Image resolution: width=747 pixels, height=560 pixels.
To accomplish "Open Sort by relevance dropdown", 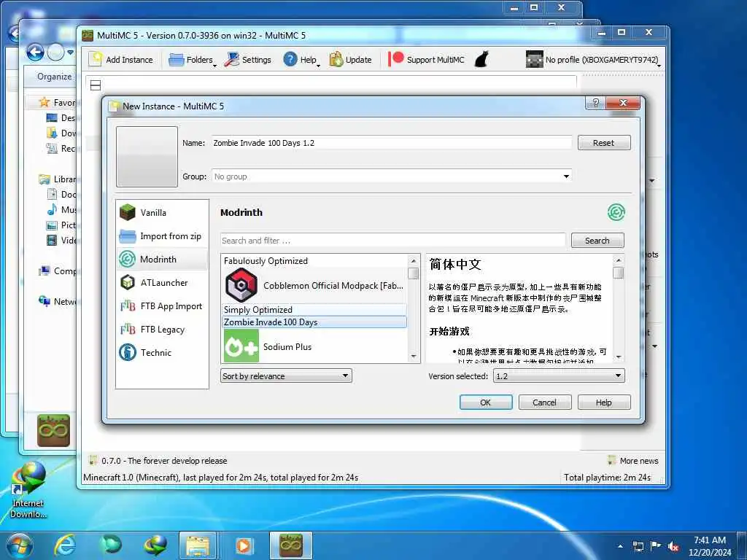I will [286, 376].
